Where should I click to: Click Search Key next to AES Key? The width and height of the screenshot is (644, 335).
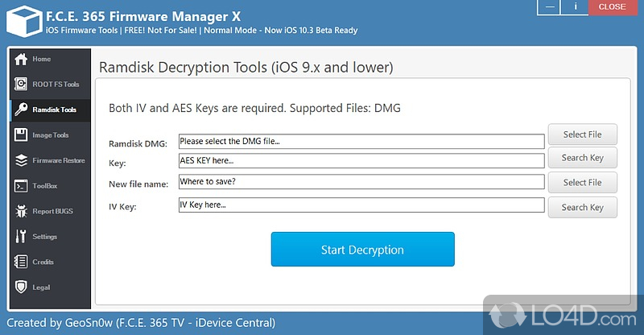[582, 158]
